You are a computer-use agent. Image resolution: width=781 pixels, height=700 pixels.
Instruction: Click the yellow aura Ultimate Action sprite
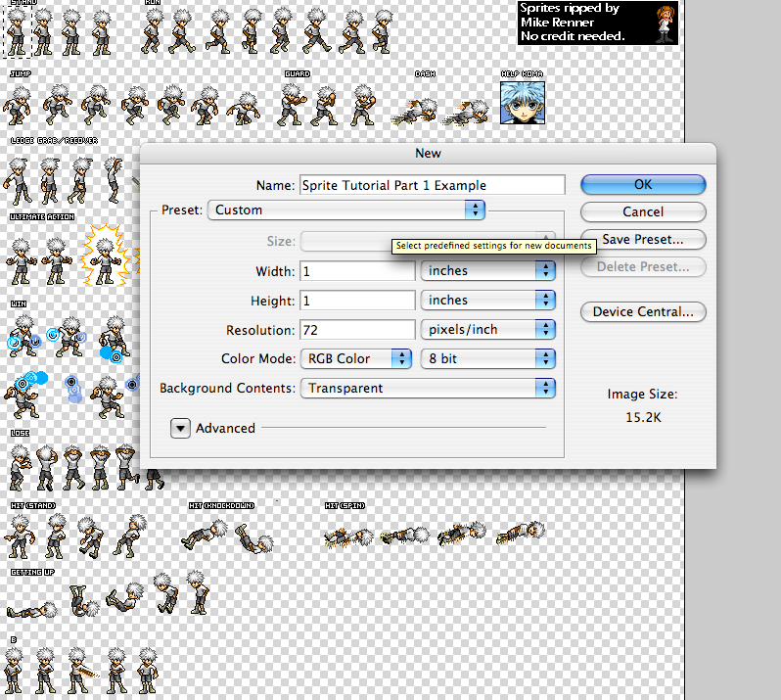pyautogui.click(x=106, y=256)
